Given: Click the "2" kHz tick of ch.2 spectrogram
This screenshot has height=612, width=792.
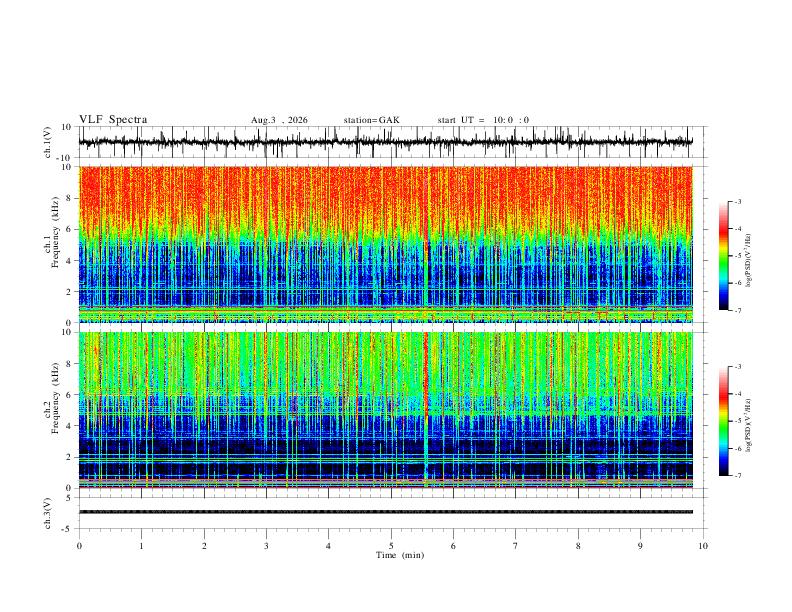Looking at the screenshot, I should (x=70, y=457).
